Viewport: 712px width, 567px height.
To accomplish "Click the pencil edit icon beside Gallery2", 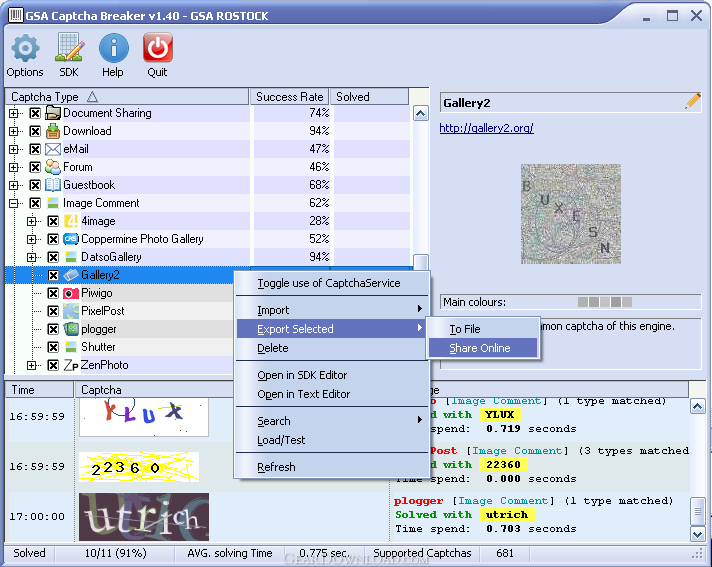I will tap(692, 101).
